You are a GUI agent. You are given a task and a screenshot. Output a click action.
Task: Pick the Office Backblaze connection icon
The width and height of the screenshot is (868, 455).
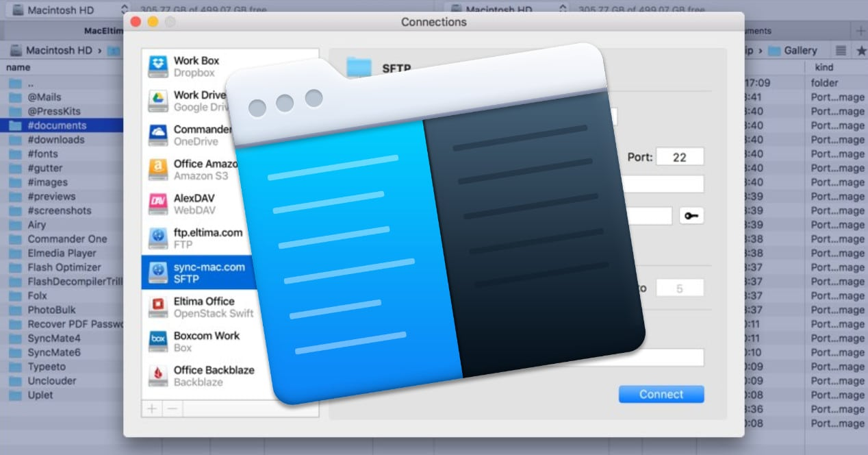coord(158,375)
